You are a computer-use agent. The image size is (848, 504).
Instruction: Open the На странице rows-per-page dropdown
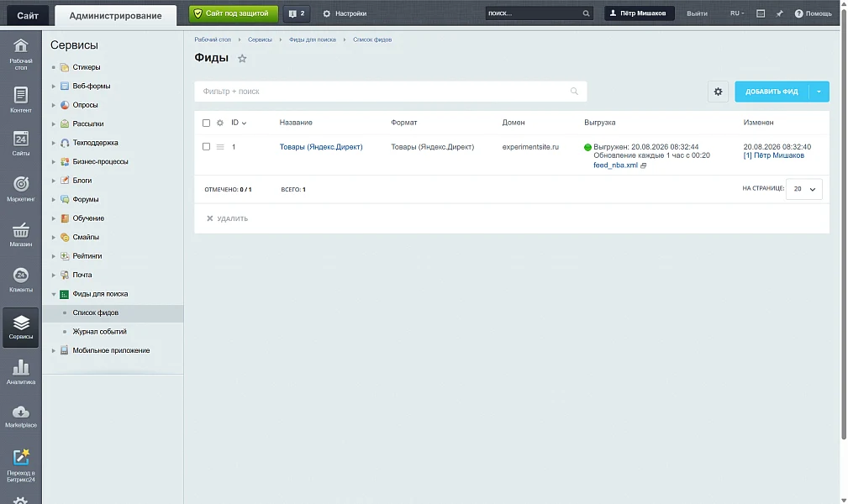[x=803, y=189]
